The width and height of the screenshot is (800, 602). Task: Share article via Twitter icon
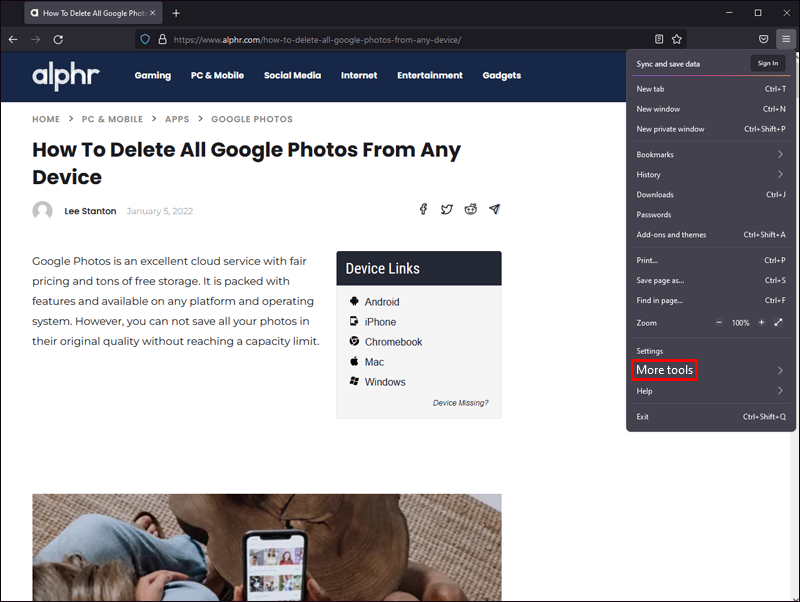coord(447,209)
